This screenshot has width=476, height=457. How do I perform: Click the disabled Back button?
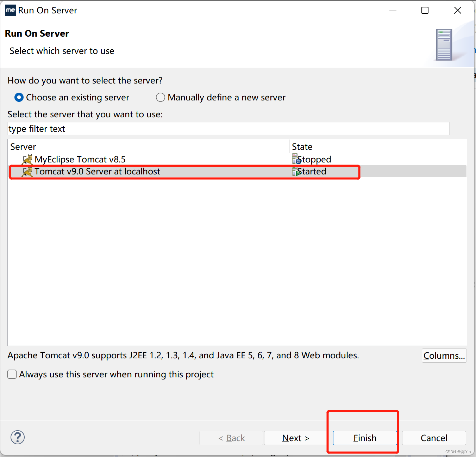pyautogui.click(x=231, y=438)
